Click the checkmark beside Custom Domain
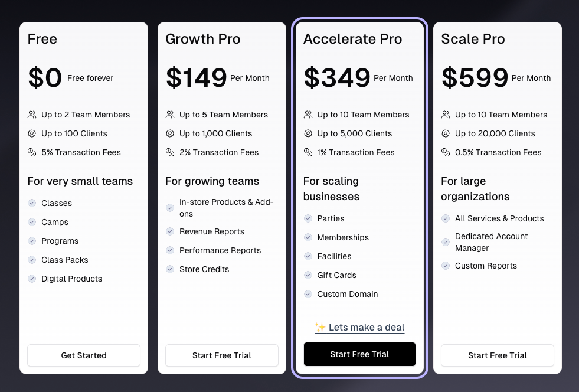This screenshot has width=579, height=392. tap(308, 294)
